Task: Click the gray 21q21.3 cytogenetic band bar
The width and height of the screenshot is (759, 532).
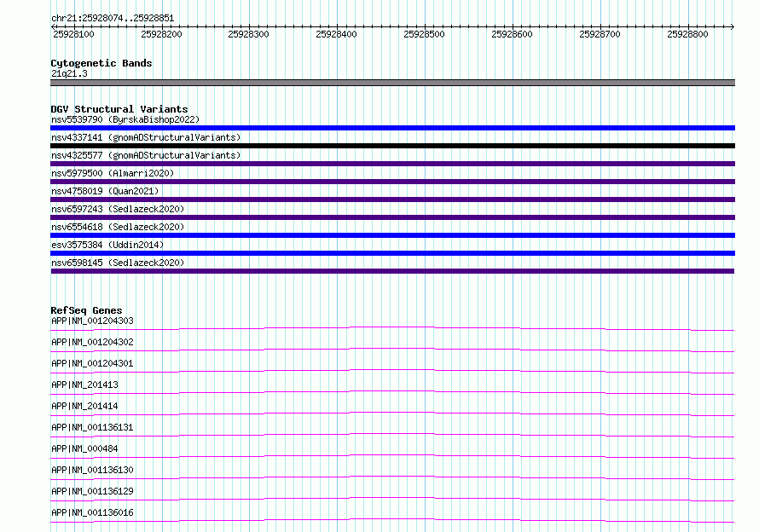Action: point(392,83)
